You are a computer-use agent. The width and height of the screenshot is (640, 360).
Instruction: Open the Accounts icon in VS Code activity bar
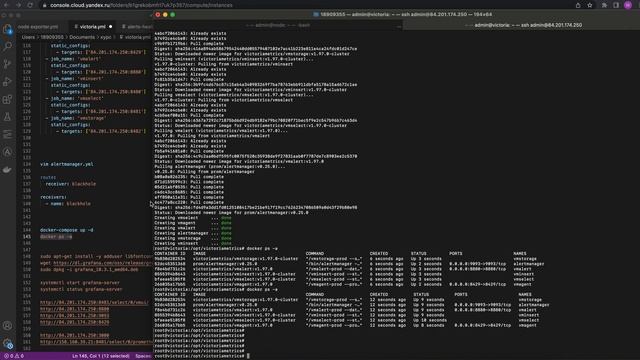click(x=7, y=326)
